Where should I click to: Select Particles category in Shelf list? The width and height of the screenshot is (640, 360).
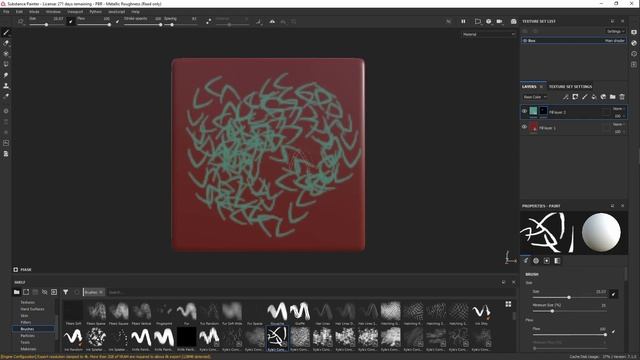[x=27, y=336]
